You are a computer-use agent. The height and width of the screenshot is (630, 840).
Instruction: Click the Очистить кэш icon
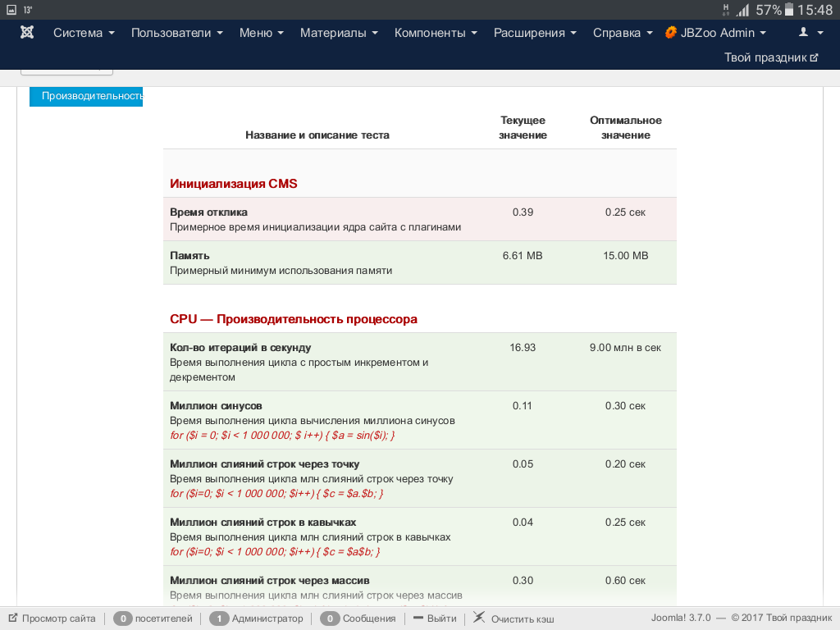(x=479, y=618)
